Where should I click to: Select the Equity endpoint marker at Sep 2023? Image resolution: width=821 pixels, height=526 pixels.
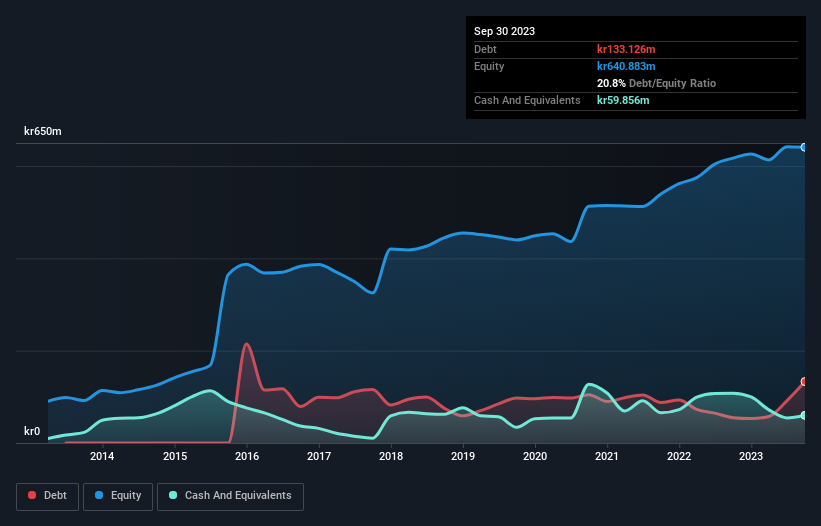click(x=804, y=148)
